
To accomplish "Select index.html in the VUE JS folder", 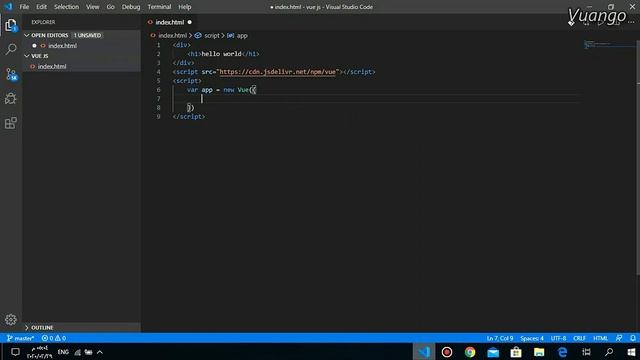I will tap(52, 66).
